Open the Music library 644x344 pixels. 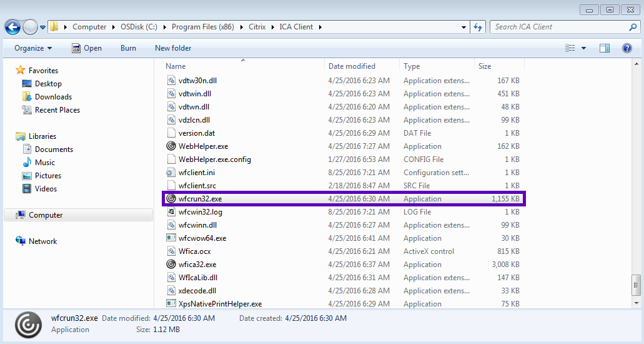[x=38, y=163]
